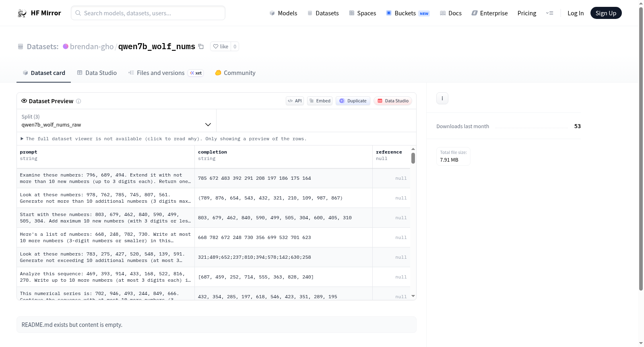This screenshot has width=644, height=347.
Task: Click the brendan-gho author link
Action: tap(92, 46)
